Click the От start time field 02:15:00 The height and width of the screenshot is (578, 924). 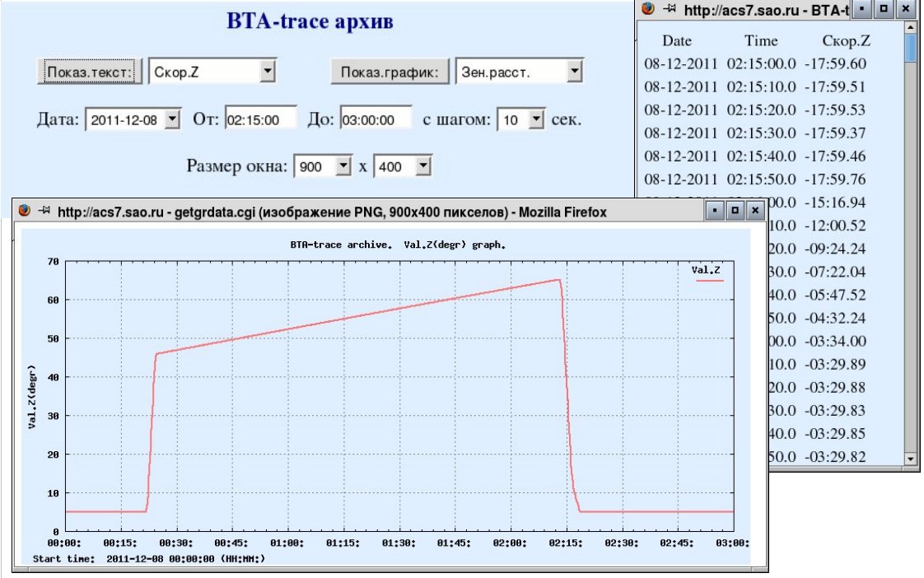coord(260,119)
